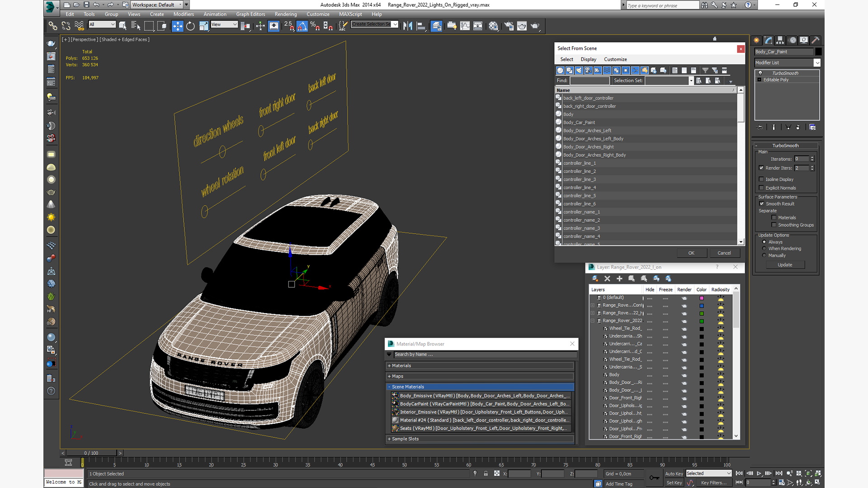Toggle the Render Iters checkbox
This screenshot has width=868, height=488.
point(761,168)
